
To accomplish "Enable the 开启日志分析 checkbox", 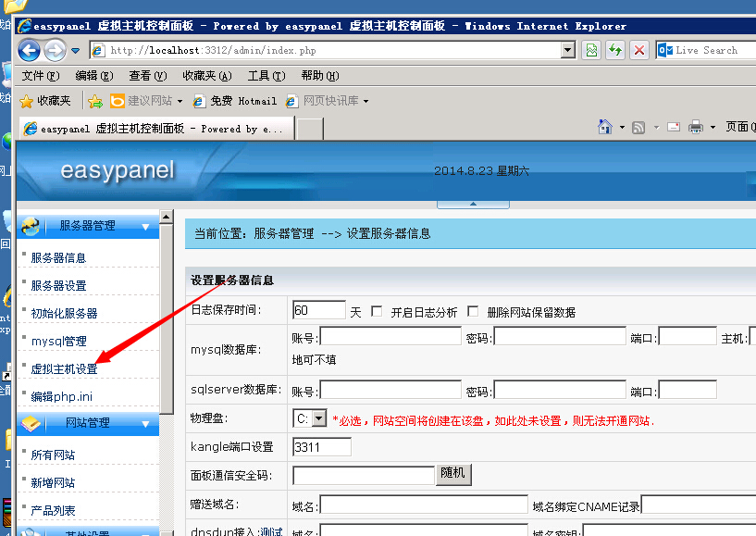I will pos(377,311).
